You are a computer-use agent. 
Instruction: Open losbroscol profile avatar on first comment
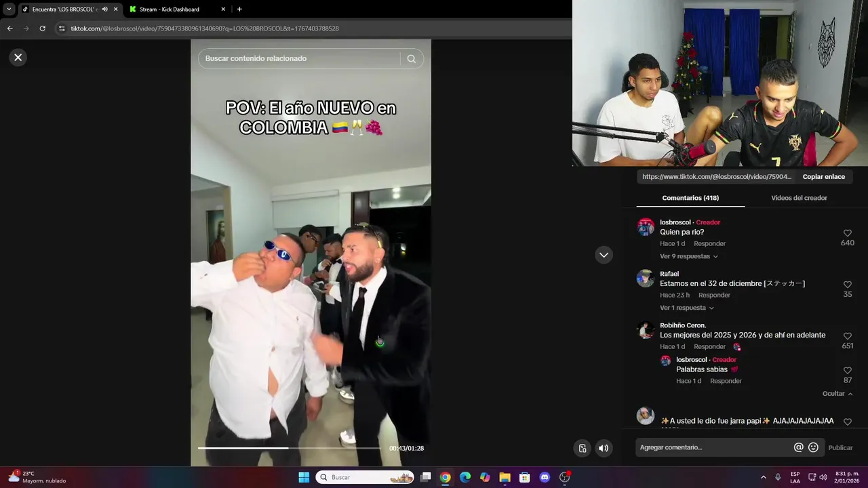[x=646, y=227]
